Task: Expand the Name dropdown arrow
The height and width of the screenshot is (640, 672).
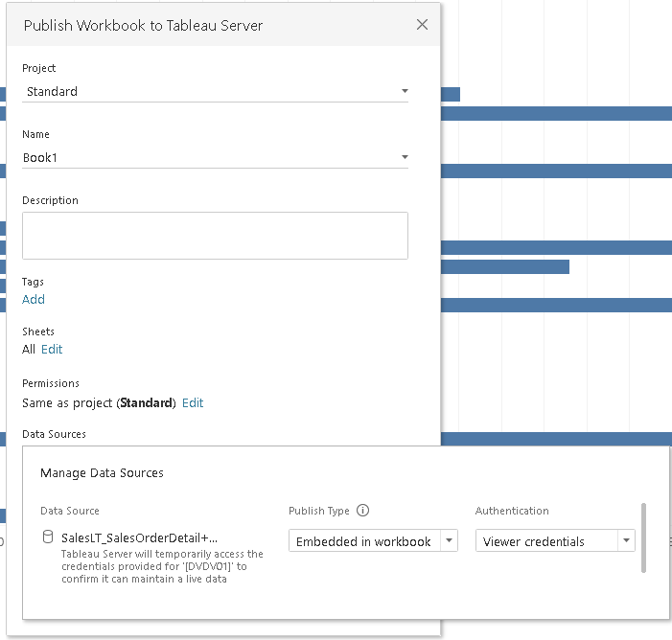Action: 404,157
